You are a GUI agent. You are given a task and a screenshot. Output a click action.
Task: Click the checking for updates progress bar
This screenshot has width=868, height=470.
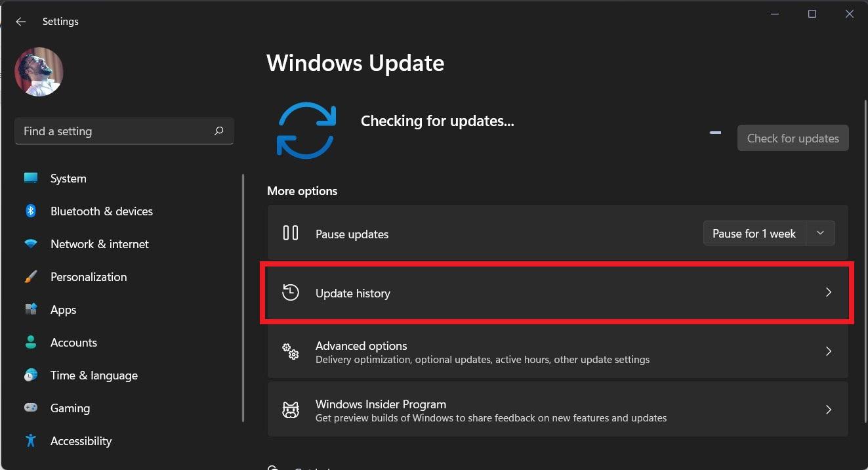click(x=715, y=132)
